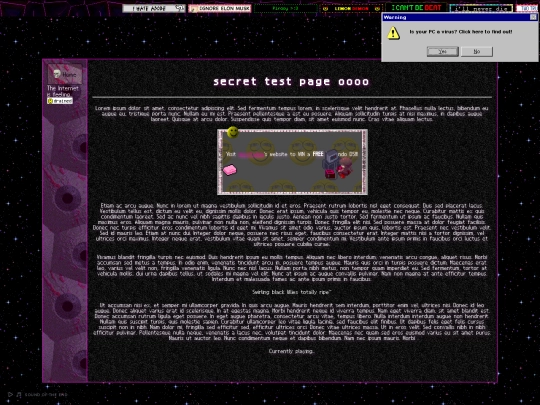Click the Home skull button in sidebar

point(65,74)
